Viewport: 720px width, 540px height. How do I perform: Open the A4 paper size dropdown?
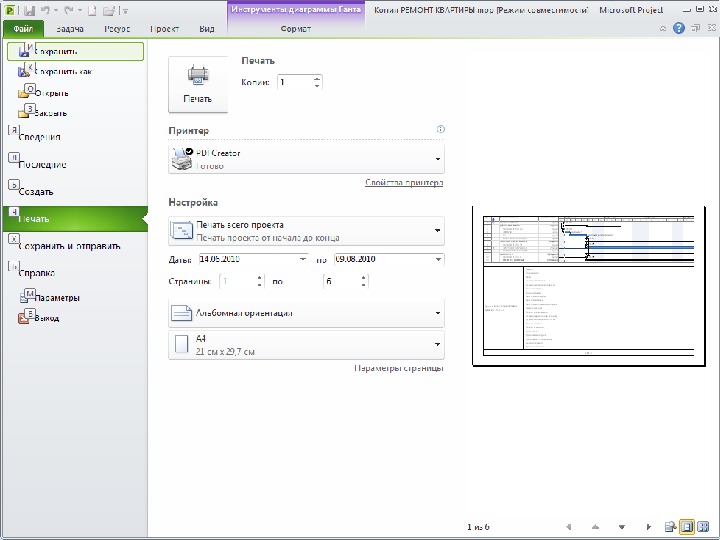(x=306, y=344)
